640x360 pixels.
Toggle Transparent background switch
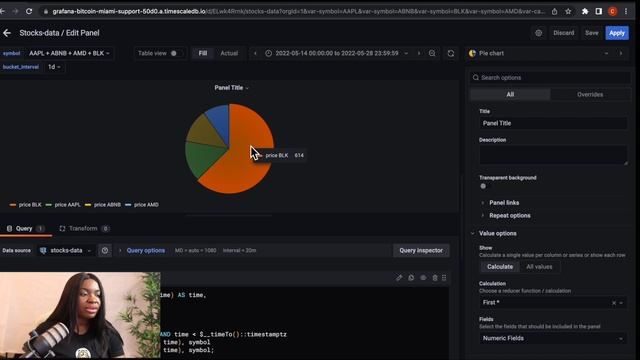point(483,186)
